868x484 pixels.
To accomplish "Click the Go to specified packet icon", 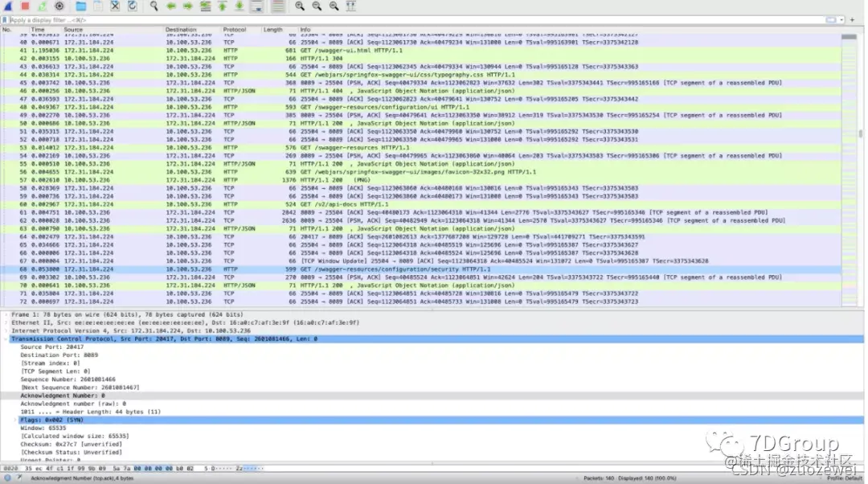I will tap(206, 6).
